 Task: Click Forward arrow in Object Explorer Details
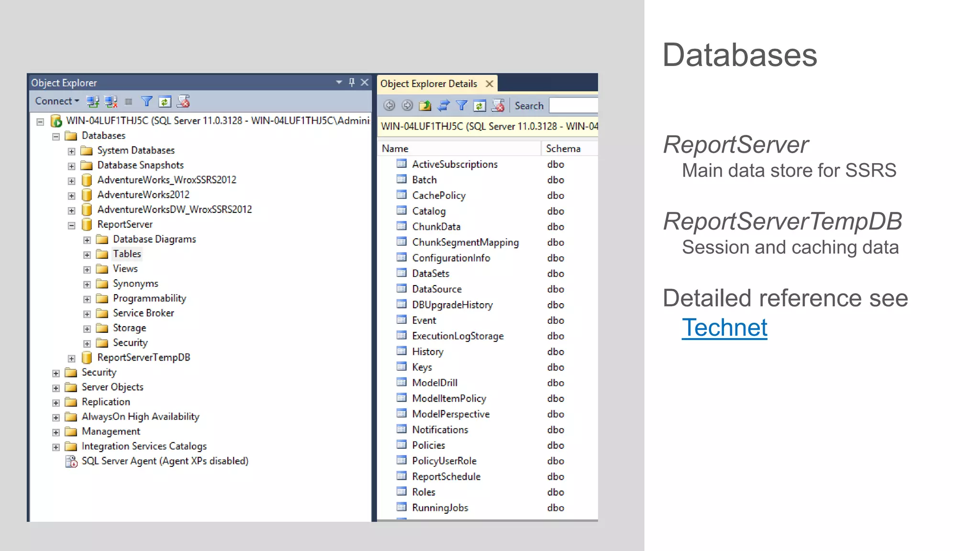click(x=407, y=105)
